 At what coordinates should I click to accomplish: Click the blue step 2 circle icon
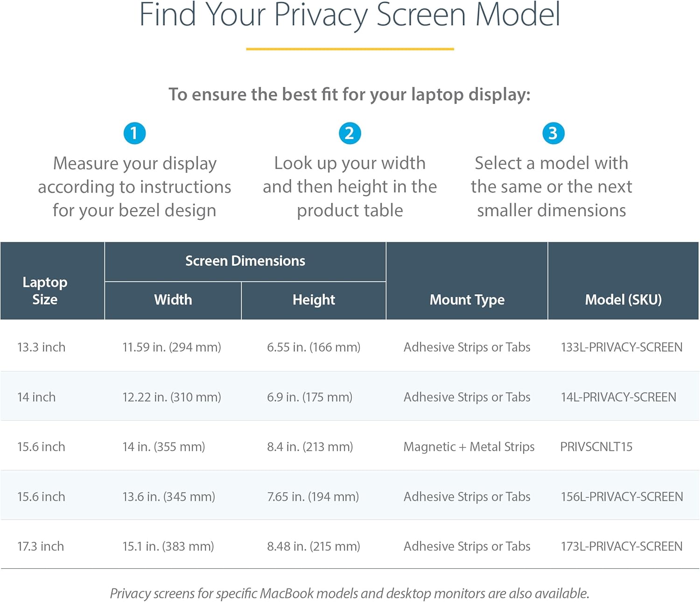pos(350,133)
